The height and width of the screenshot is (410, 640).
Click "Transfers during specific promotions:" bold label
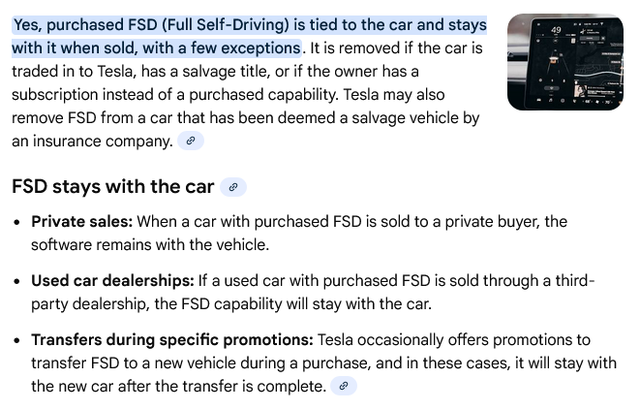(172, 339)
